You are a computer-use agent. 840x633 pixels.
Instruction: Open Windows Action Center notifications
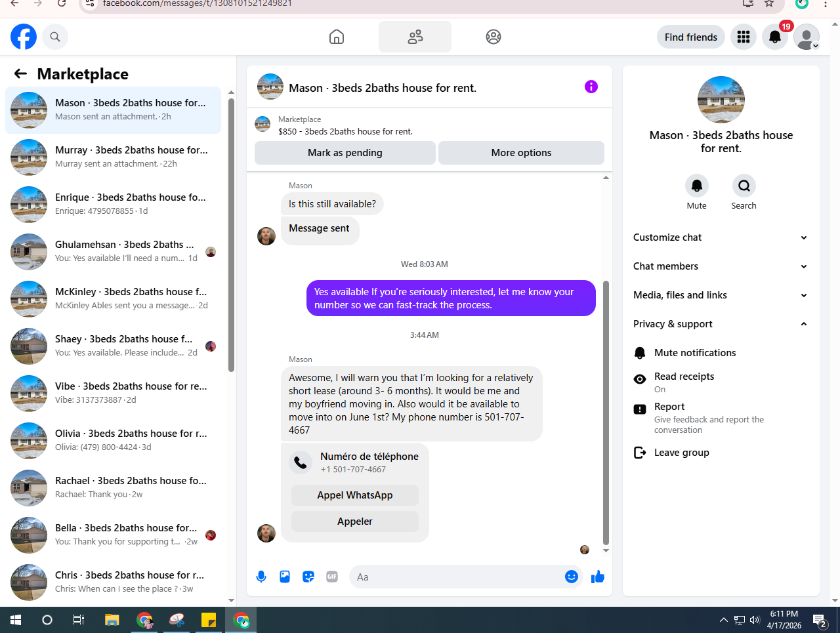click(819, 620)
